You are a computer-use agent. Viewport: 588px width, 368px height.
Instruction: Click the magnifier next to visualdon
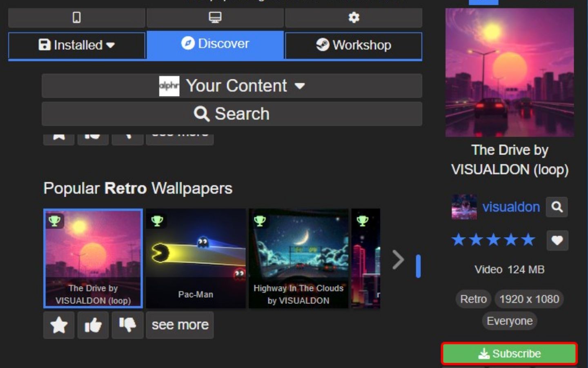557,207
